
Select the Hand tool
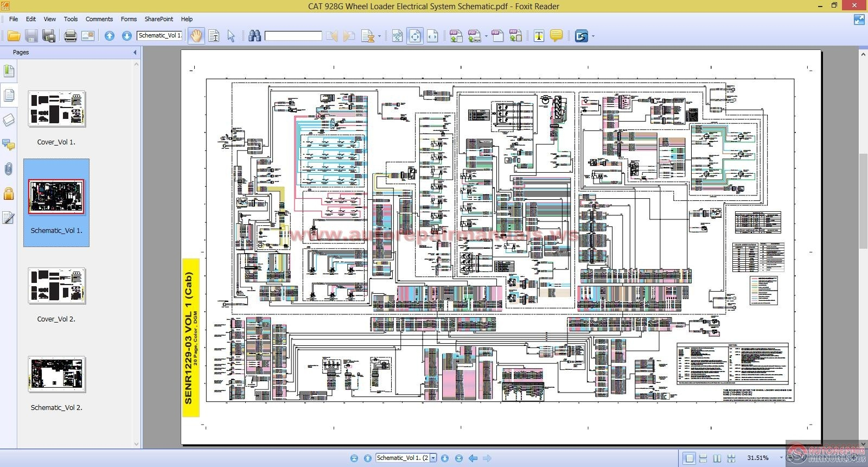coord(196,36)
